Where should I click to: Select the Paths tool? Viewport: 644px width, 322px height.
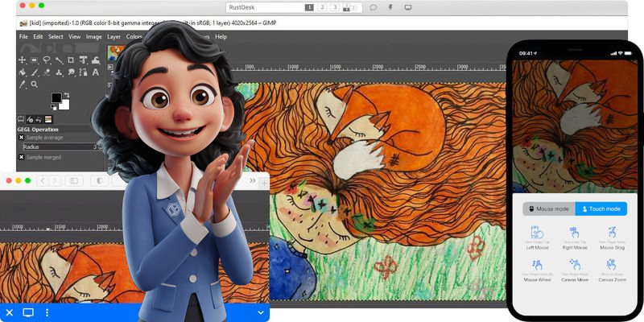[84, 72]
